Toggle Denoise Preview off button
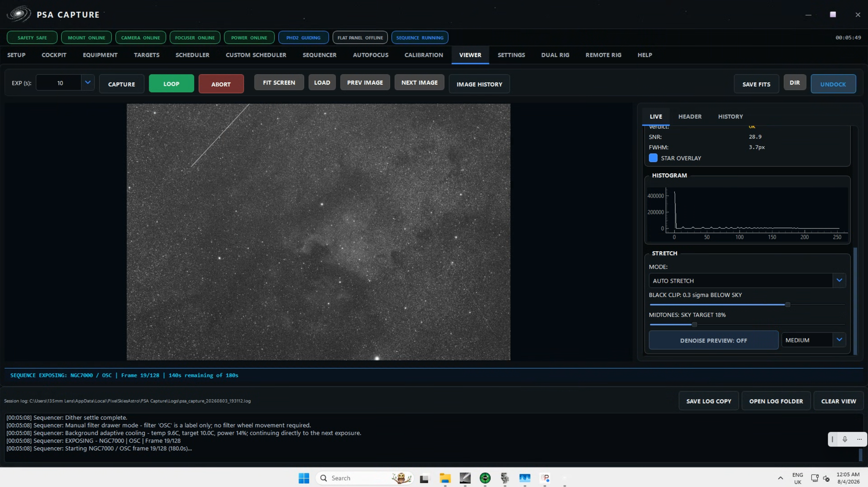The image size is (868, 487). [713, 340]
